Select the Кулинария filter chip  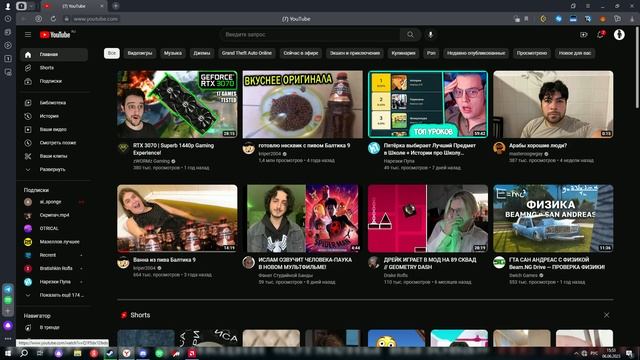tap(403, 53)
